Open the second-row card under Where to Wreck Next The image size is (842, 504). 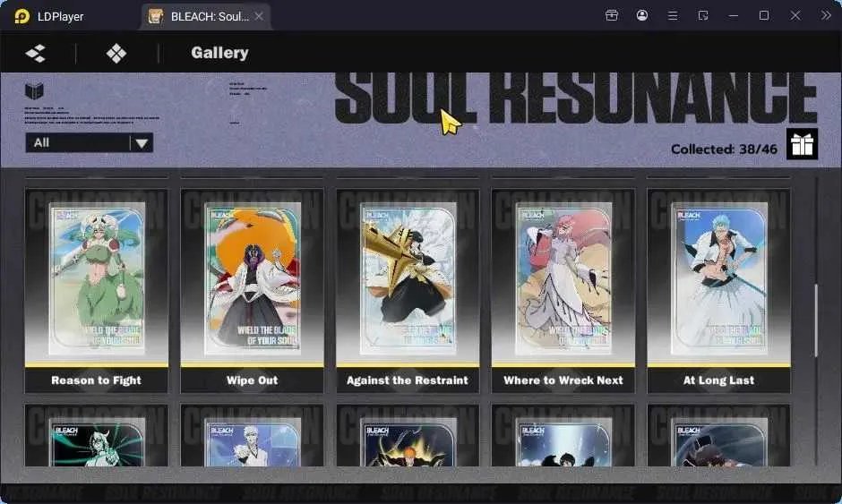click(x=563, y=436)
